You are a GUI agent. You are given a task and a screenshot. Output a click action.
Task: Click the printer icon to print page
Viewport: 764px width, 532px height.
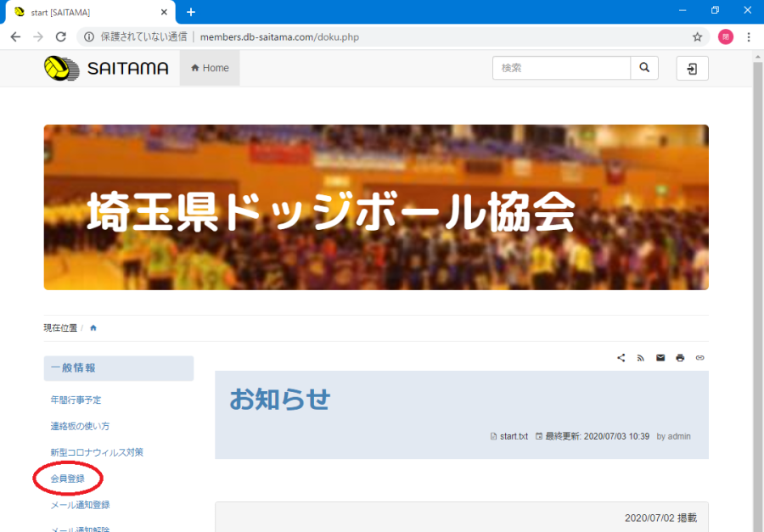coord(680,358)
